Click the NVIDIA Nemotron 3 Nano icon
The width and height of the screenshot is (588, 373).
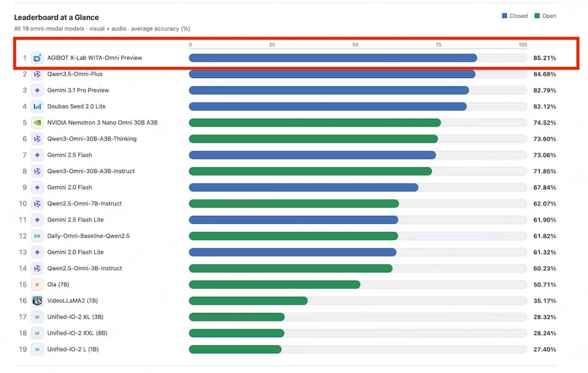click(37, 122)
